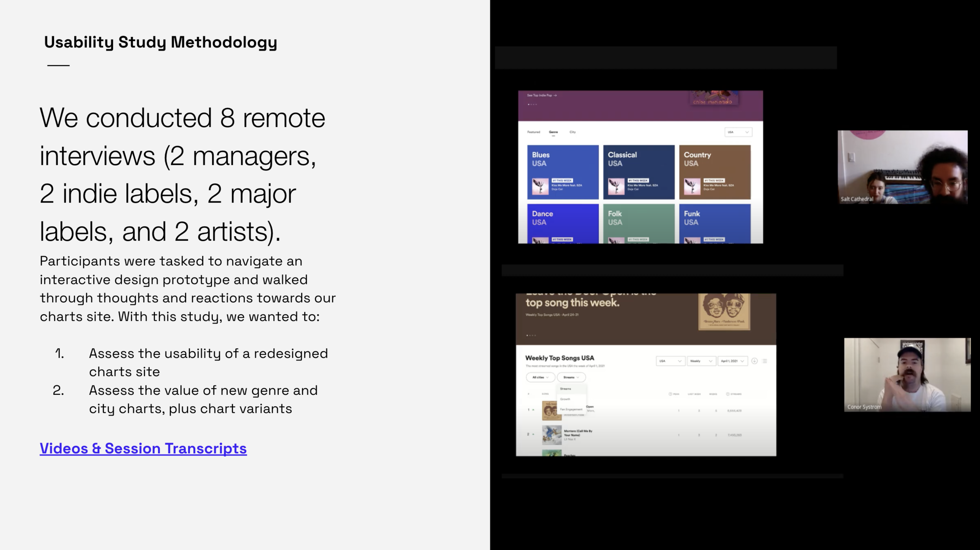Choose Fan Engagement from the Streams menu
The height and width of the screenshot is (550, 980).
(571, 409)
